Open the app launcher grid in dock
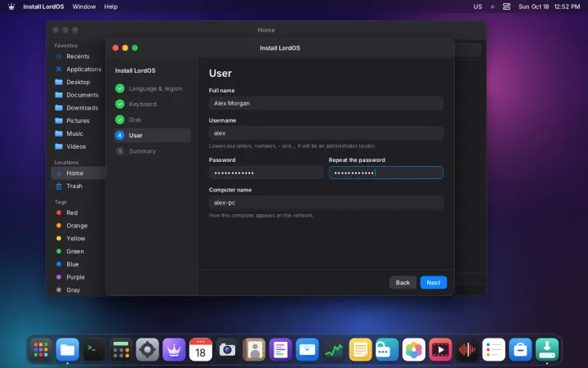This screenshot has height=368, width=588. pyautogui.click(x=41, y=350)
